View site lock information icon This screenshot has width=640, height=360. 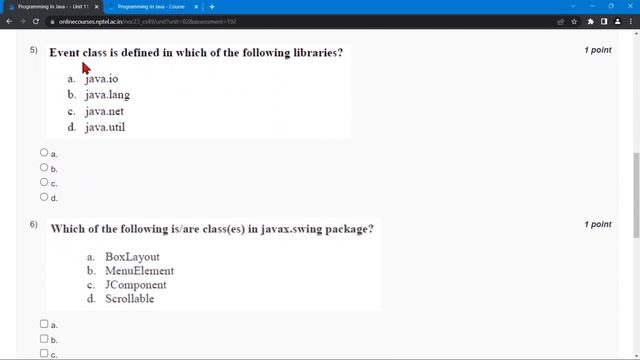coord(52,22)
